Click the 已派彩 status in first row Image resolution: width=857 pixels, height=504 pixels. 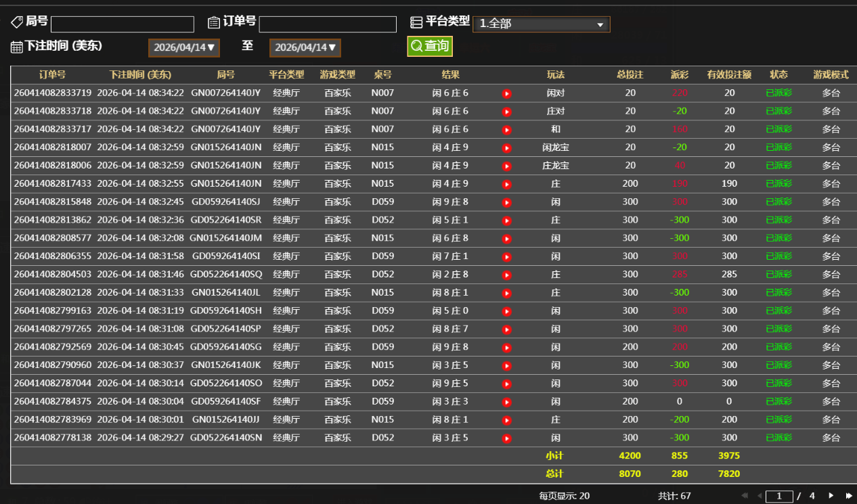778,93
